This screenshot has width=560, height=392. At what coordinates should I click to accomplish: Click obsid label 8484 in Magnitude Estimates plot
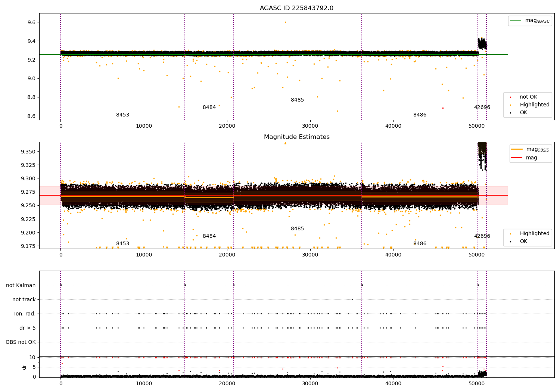209,236
